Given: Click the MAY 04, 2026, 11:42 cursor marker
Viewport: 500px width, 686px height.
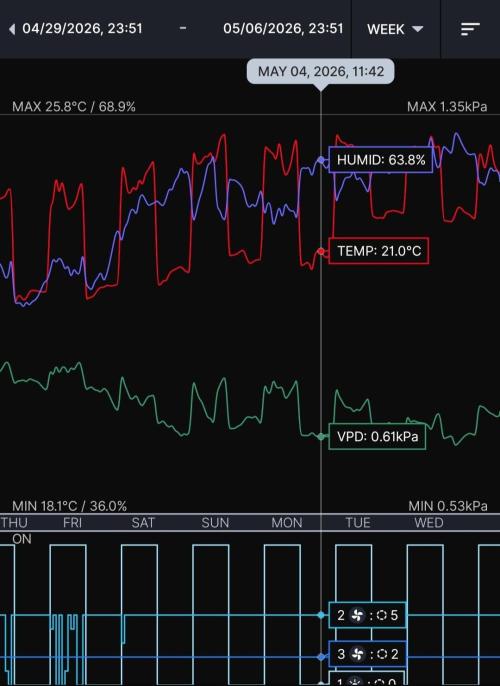Looking at the screenshot, I should (x=321, y=72).
